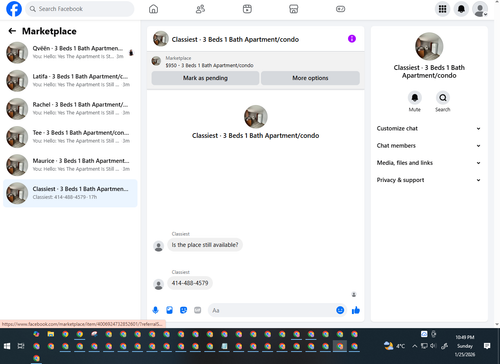Open the Marketplace storefront tab icon

tap(294, 9)
